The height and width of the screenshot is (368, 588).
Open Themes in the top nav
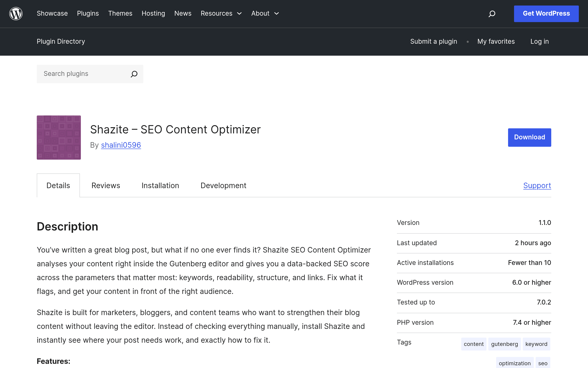coord(120,13)
